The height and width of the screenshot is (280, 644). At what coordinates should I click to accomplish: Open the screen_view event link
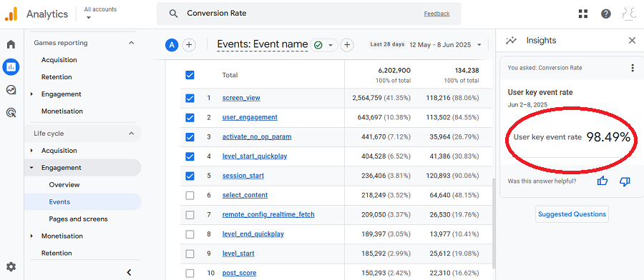[x=241, y=98]
